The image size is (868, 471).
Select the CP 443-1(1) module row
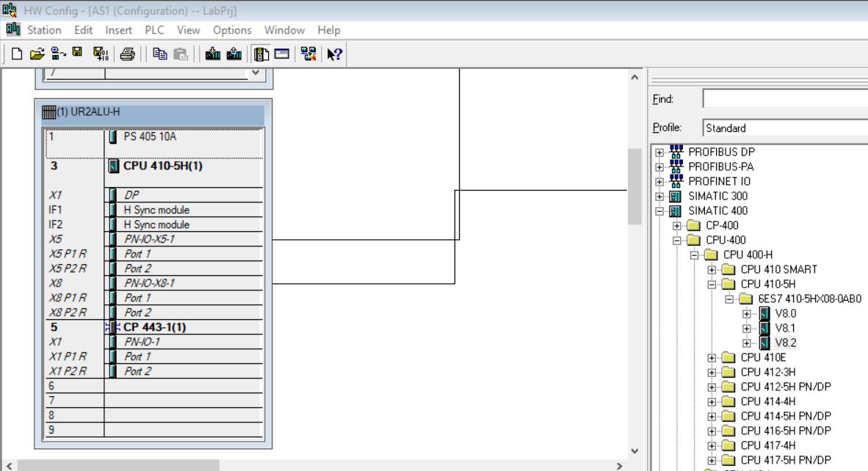(x=154, y=327)
